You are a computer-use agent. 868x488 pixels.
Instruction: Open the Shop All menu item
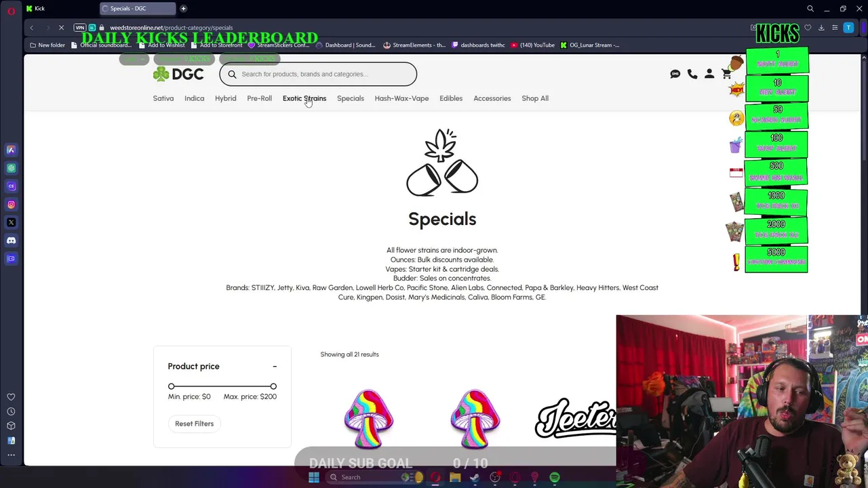point(535,98)
